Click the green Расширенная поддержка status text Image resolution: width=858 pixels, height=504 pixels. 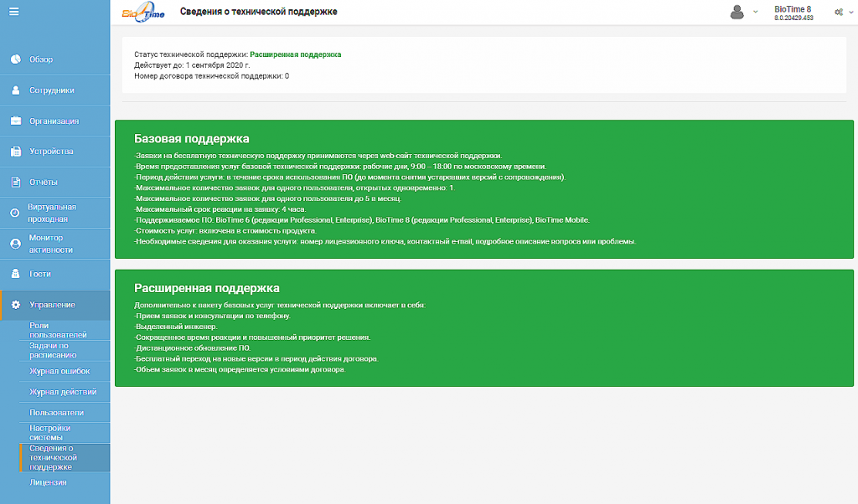[x=296, y=54]
